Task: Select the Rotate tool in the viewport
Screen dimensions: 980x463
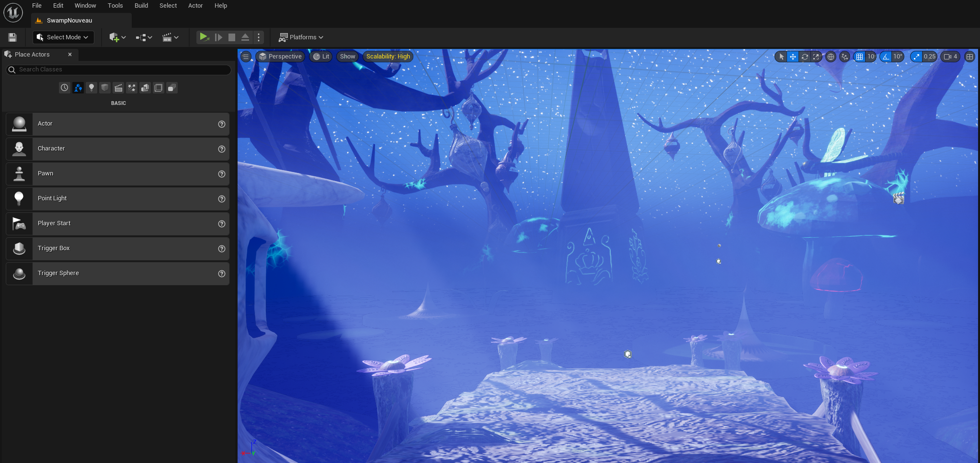Action: (804, 57)
